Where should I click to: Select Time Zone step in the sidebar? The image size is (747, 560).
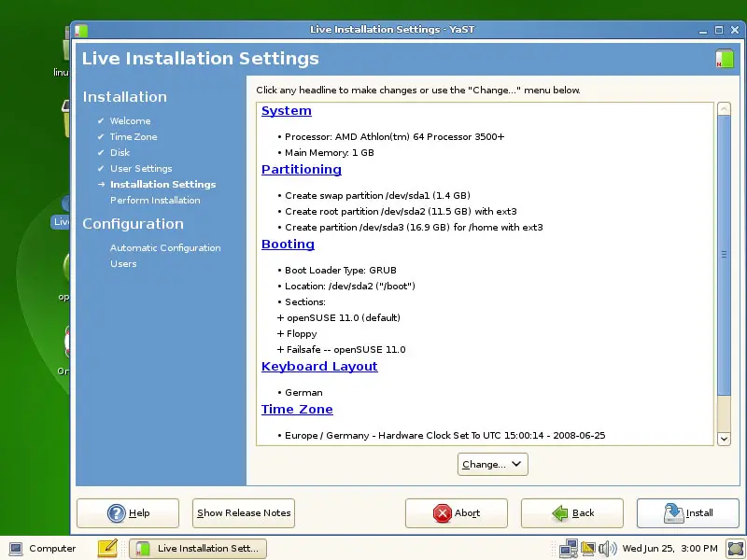point(134,136)
